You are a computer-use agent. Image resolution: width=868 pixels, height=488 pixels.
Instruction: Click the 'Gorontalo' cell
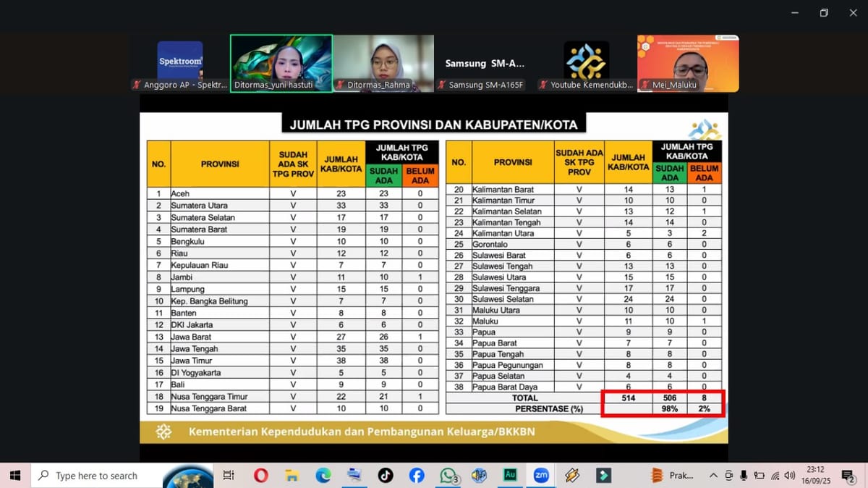click(x=513, y=244)
